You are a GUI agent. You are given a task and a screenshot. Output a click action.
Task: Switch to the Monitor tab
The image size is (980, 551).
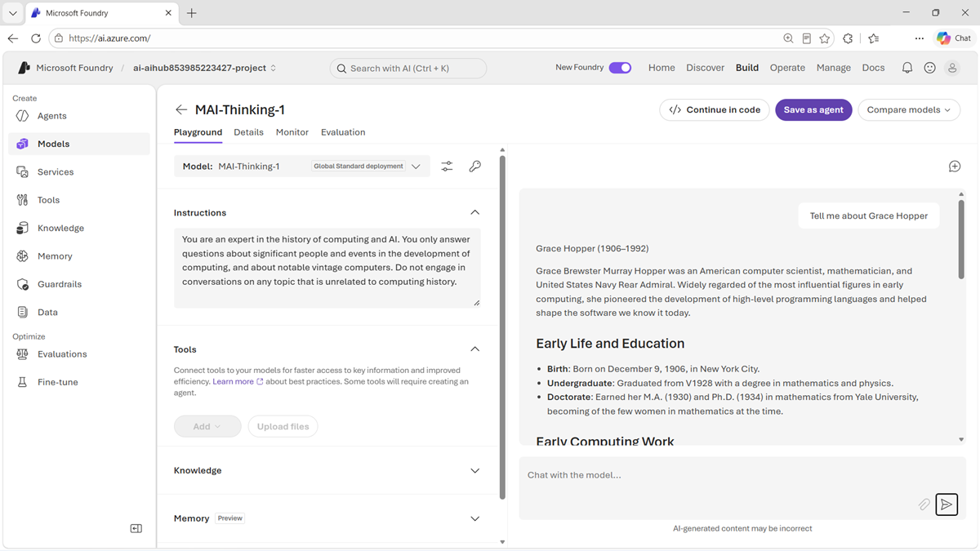coord(292,132)
